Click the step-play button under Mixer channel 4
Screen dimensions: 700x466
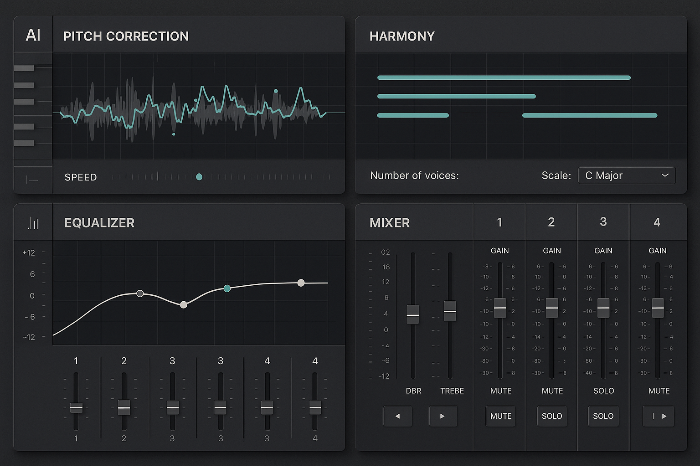[x=658, y=416]
